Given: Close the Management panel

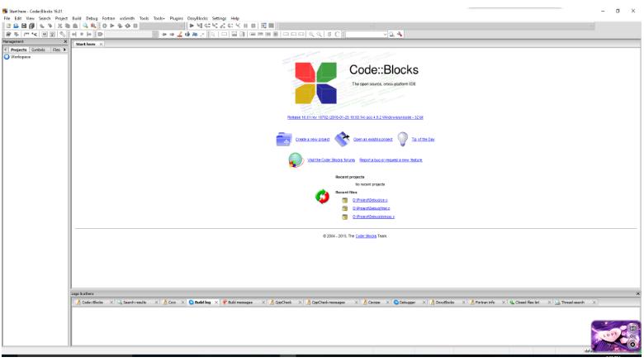Looking at the screenshot, I should point(65,41).
